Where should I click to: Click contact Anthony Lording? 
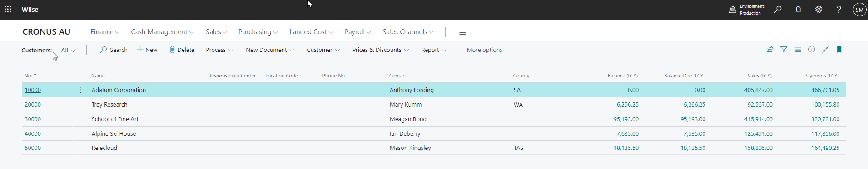click(412, 90)
